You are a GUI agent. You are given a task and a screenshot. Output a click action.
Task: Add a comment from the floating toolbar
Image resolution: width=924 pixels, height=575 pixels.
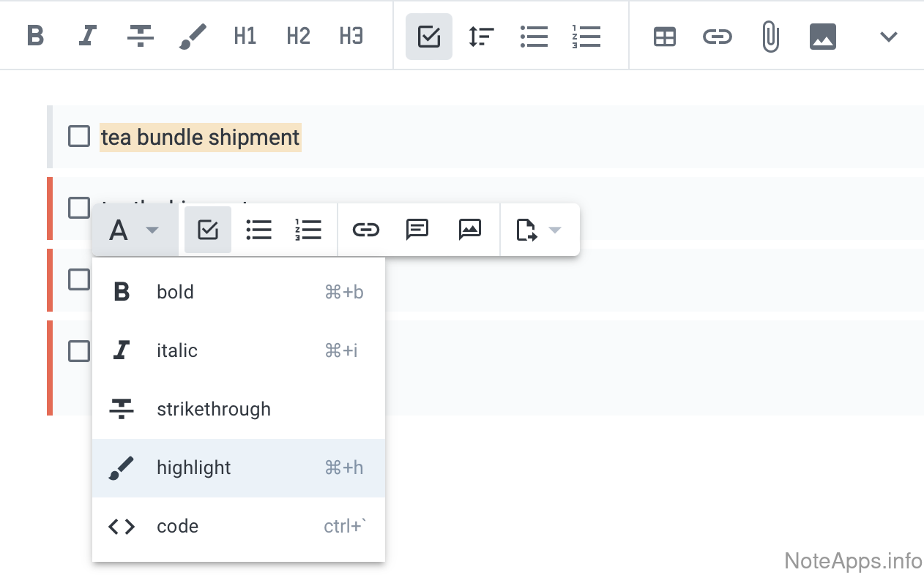click(417, 230)
